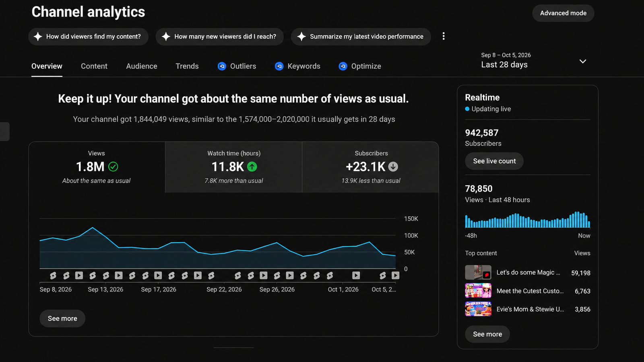
Task: Open the 'Let's do some Magic' video thumbnail
Action: (478, 272)
